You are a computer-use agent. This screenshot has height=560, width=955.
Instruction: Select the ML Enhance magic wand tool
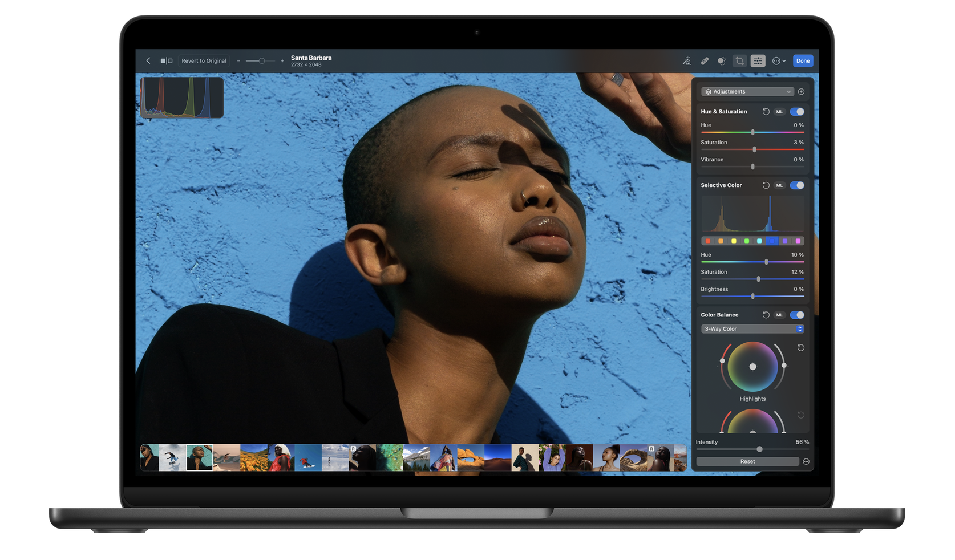coord(687,61)
